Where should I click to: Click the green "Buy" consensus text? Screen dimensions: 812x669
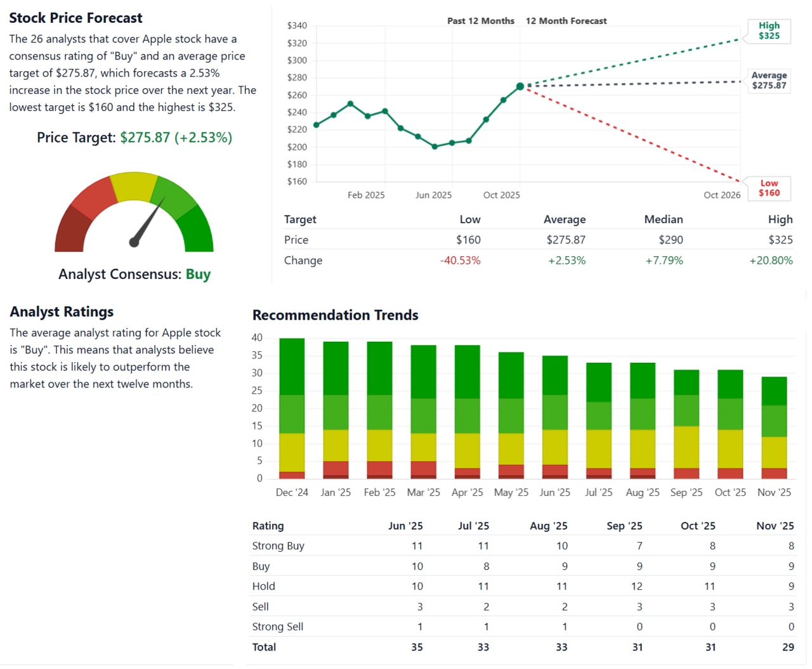198,275
